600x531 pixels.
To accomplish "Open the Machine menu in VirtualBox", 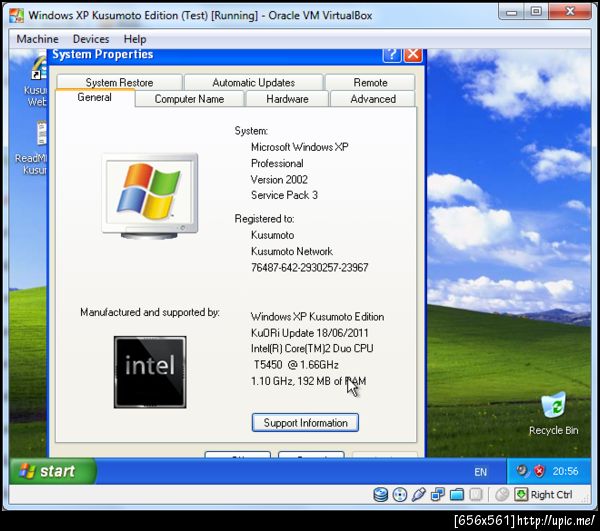I will click(x=38, y=39).
